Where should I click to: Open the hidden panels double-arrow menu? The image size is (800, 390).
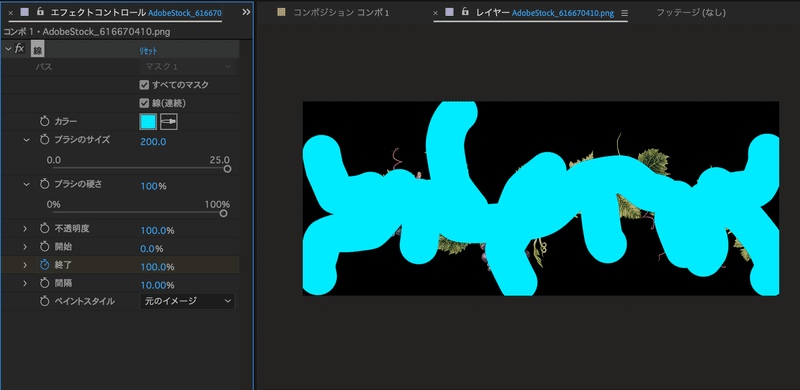click(x=246, y=12)
